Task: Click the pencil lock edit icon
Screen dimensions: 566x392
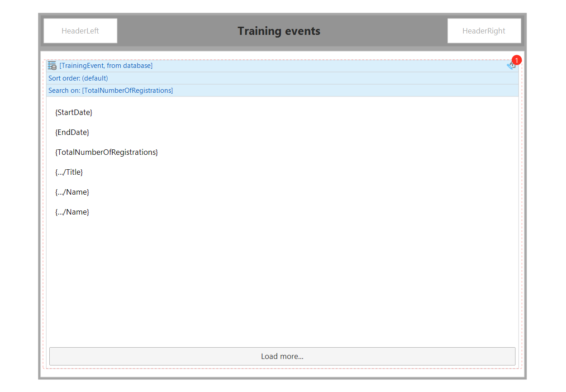Action: [x=511, y=66]
